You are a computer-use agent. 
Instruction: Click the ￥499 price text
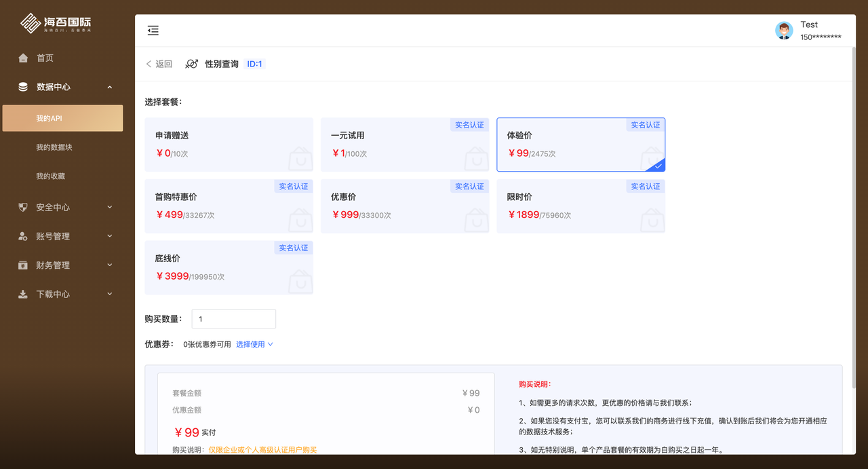click(169, 214)
